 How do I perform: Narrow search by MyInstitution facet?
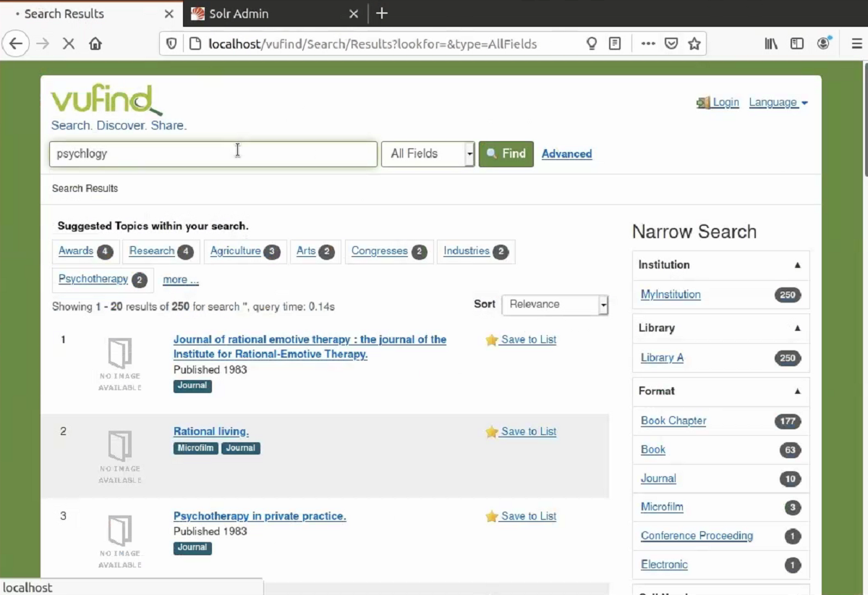671,295
